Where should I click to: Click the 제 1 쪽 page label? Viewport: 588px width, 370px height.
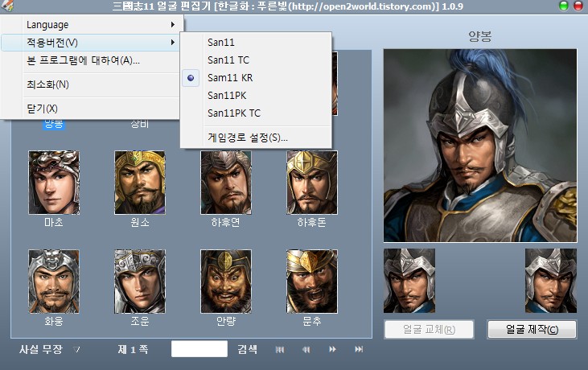pyautogui.click(x=134, y=349)
